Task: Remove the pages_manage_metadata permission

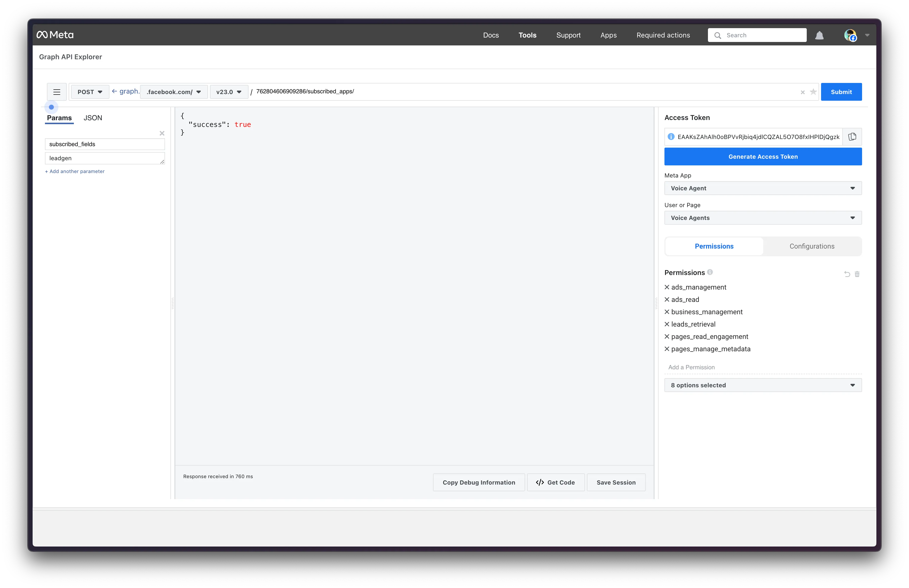Action: click(x=667, y=349)
